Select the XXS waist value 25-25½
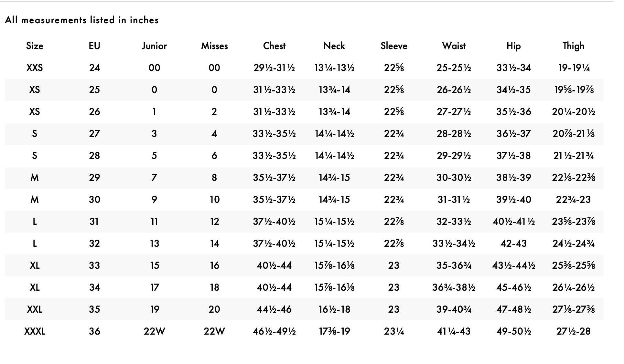624x364 pixels. coord(454,68)
